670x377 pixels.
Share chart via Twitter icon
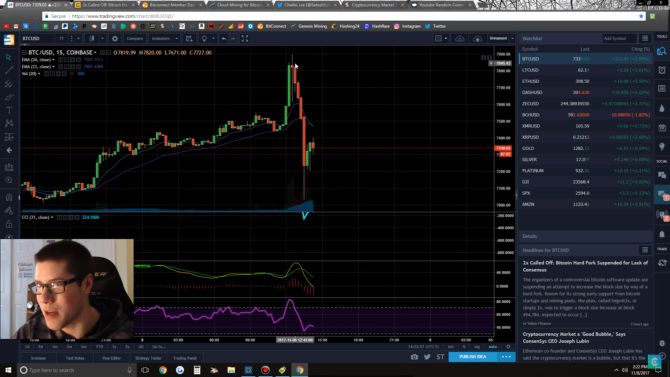[427, 357]
